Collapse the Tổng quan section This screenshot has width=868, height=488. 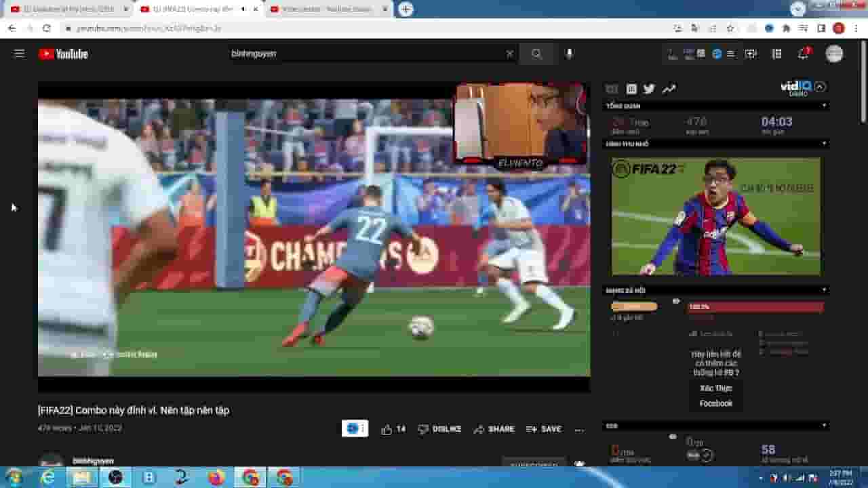(x=824, y=106)
